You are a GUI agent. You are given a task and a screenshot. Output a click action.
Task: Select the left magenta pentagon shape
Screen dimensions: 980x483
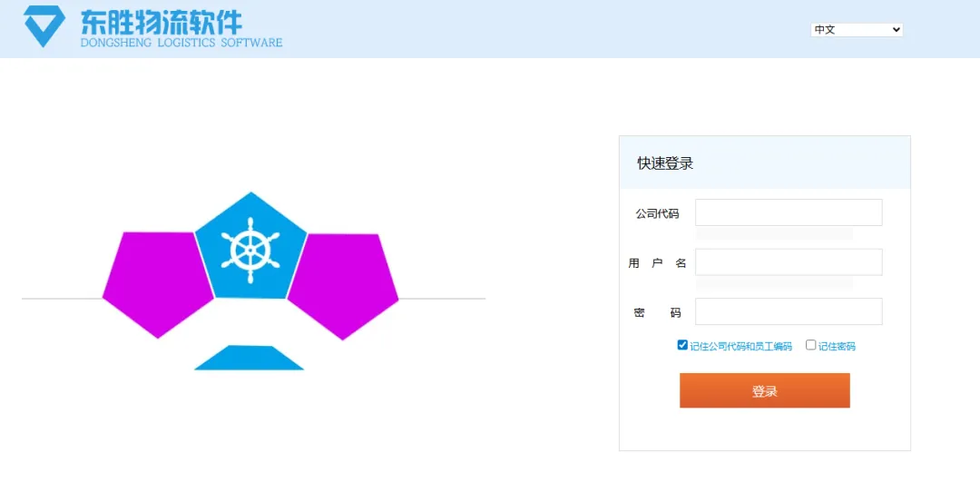pyautogui.click(x=156, y=281)
